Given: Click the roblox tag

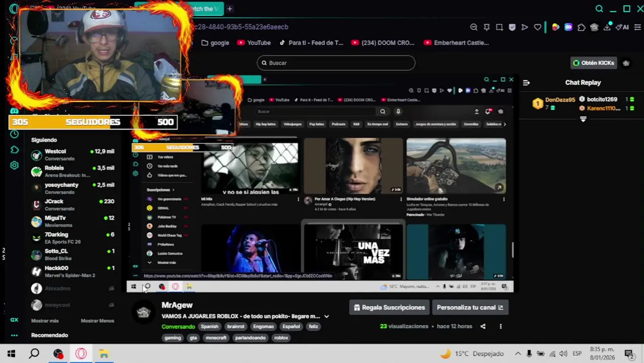Looking at the screenshot, I should click(x=281, y=338).
